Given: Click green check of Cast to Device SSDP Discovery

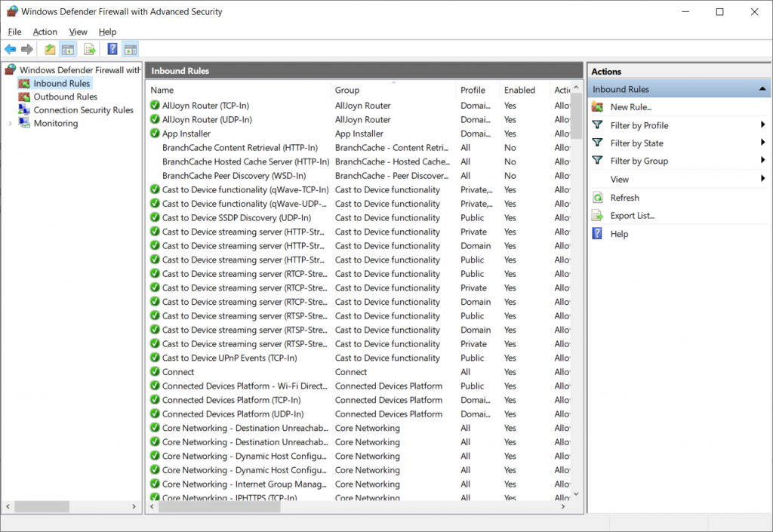Looking at the screenshot, I should [155, 217].
